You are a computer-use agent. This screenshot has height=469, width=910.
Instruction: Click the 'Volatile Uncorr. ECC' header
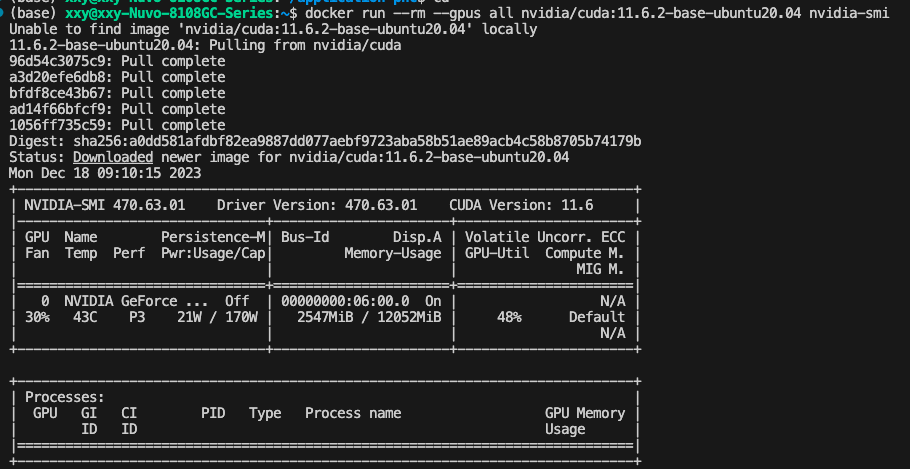(545, 237)
